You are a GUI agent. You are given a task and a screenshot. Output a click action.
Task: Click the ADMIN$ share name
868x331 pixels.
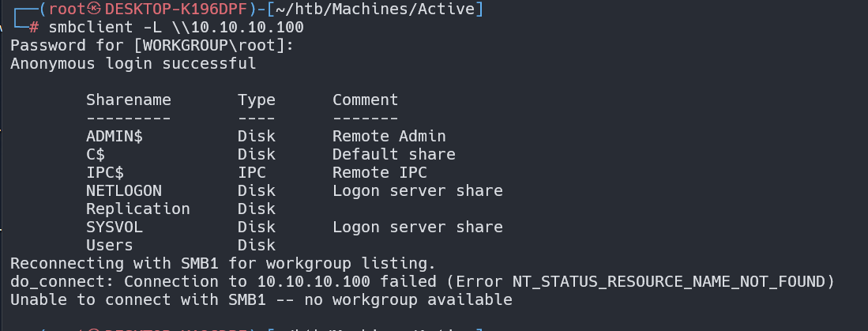115,136
